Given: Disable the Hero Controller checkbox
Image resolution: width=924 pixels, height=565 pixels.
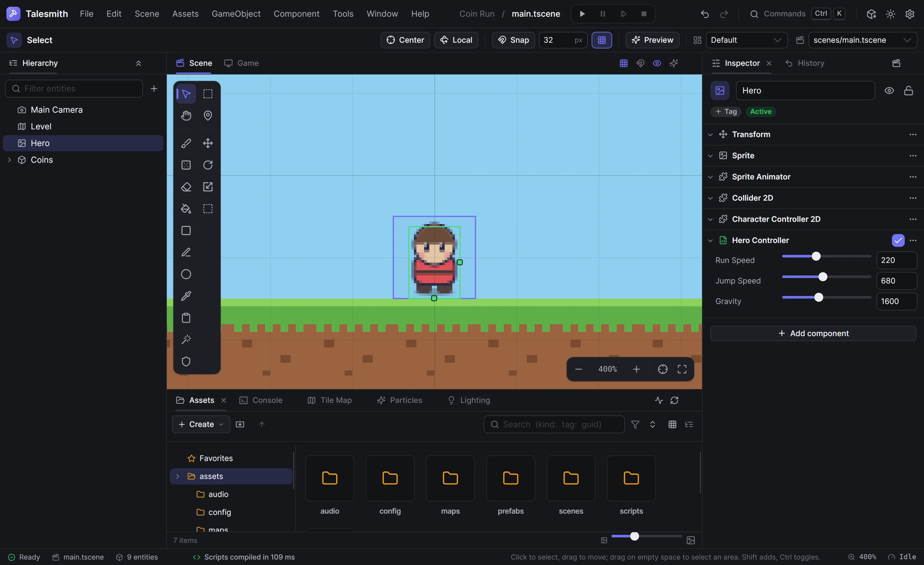Looking at the screenshot, I should (x=898, y=240).
